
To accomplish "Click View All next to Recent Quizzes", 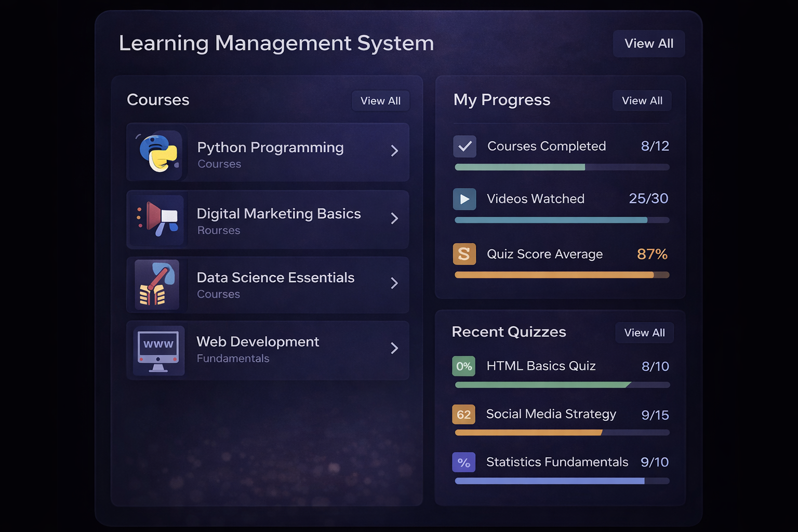I will coord(644,332).
